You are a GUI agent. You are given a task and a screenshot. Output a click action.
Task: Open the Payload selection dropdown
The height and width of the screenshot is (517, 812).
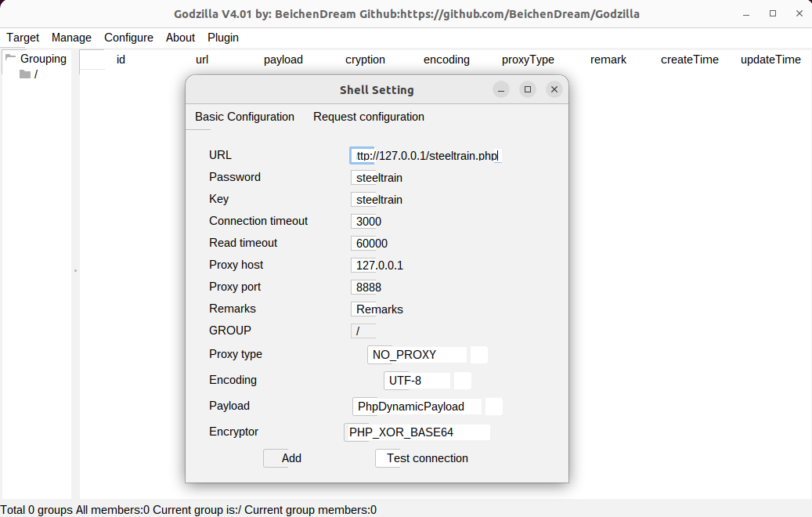click(494, 407)
